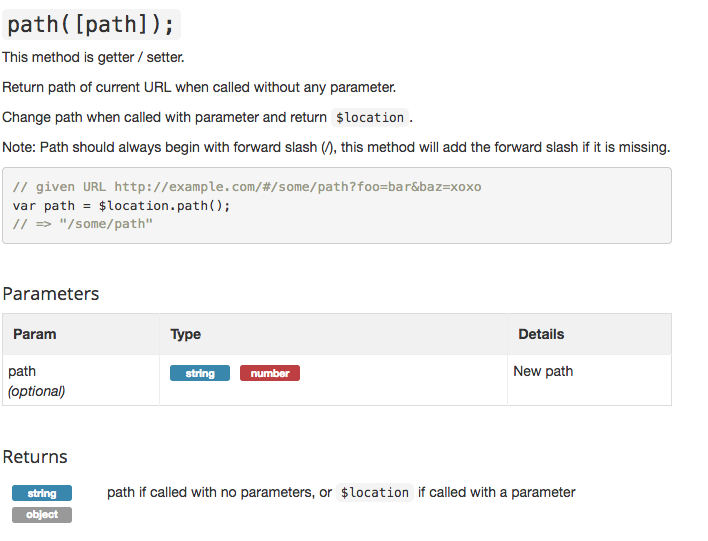Viewport: 708px width, 541px height.
Task: Click the getter / setter sentence
Action: (93, 57)
